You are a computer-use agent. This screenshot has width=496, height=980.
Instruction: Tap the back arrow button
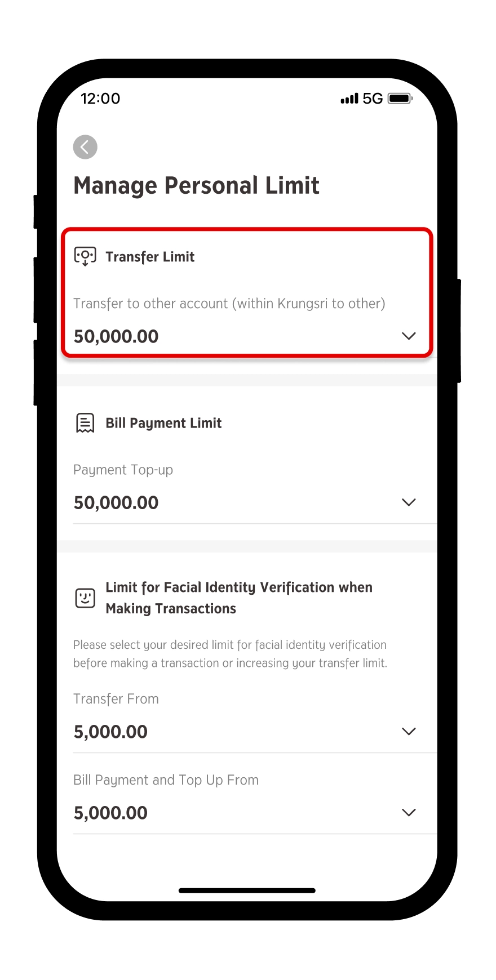tap(85, 147)
